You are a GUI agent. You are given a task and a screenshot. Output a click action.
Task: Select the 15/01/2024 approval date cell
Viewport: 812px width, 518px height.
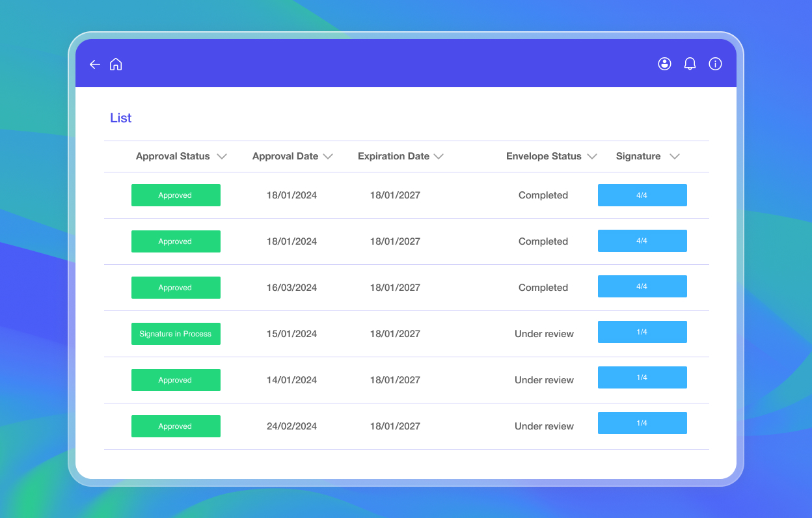click(x=291, y=334)
